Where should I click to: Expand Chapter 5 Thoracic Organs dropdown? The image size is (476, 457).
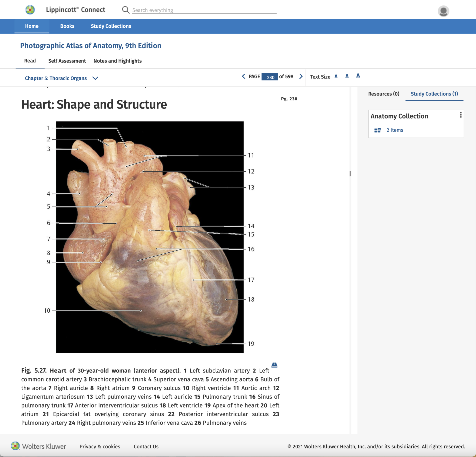tap(96, 78)
